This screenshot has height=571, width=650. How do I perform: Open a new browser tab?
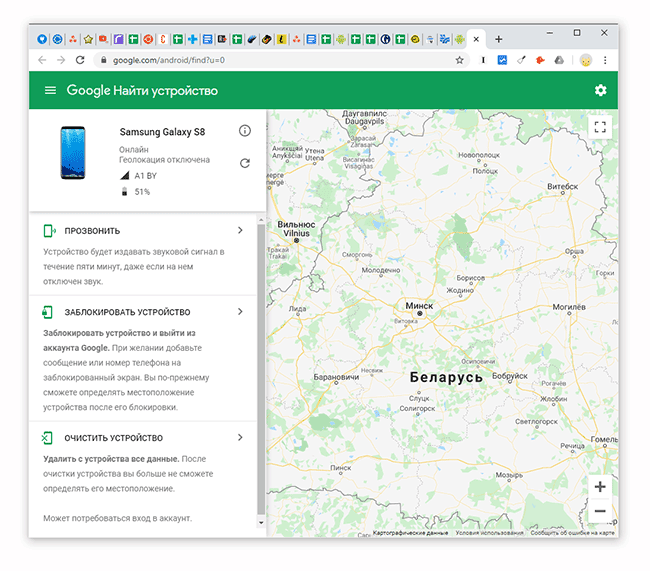coord(499,39)
